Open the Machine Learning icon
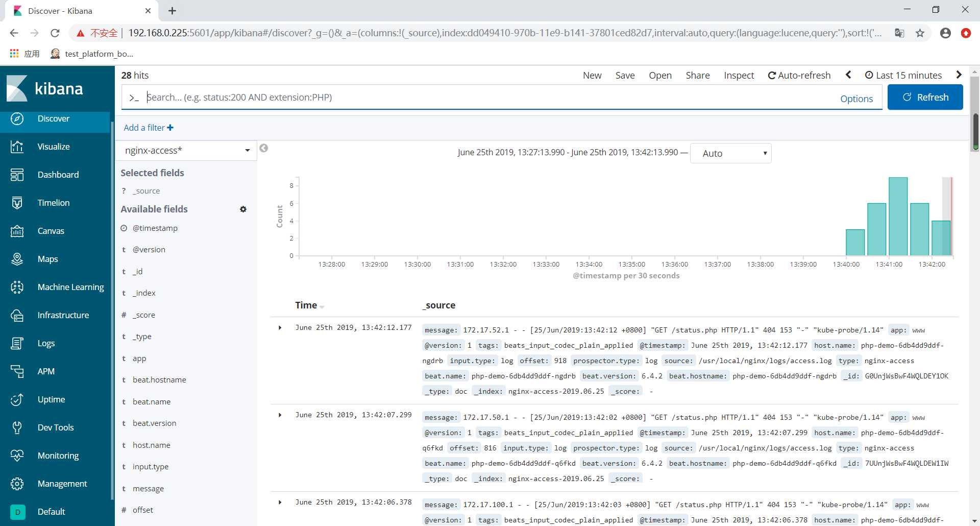The image size is (980, 526). coord(17,287)
